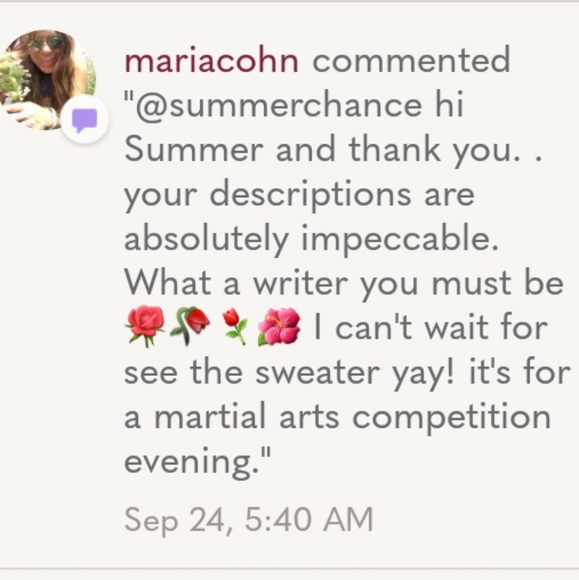Viewport: 579px width, 580px height.
Task: Open mariacohn's profile picture avatar
Action: tap(47, 80)
